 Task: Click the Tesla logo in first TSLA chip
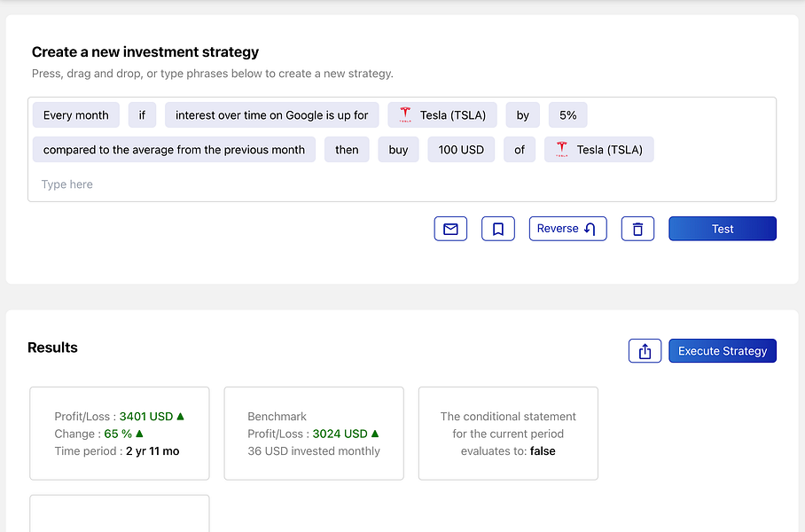click(405, 115)
